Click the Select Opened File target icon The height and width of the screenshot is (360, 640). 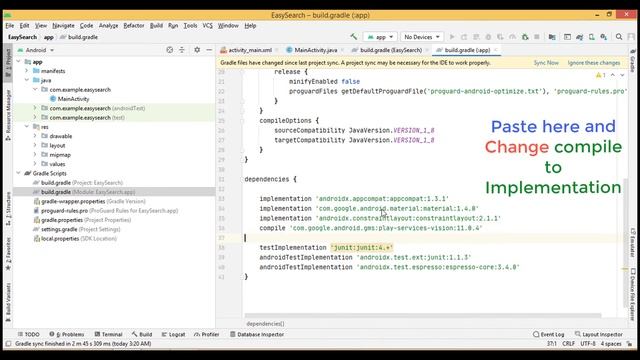pyautogui.click(x=169, y=50)
